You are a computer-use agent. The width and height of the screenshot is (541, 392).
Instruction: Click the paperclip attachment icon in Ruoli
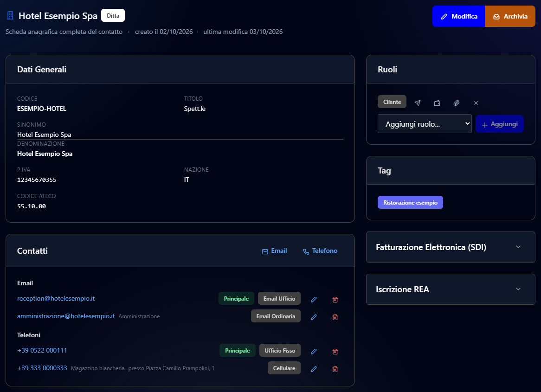pyautogui.click(x=457, y=103)
